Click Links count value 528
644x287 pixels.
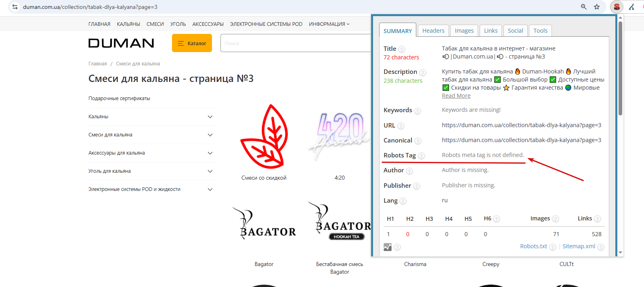(596, 234)
